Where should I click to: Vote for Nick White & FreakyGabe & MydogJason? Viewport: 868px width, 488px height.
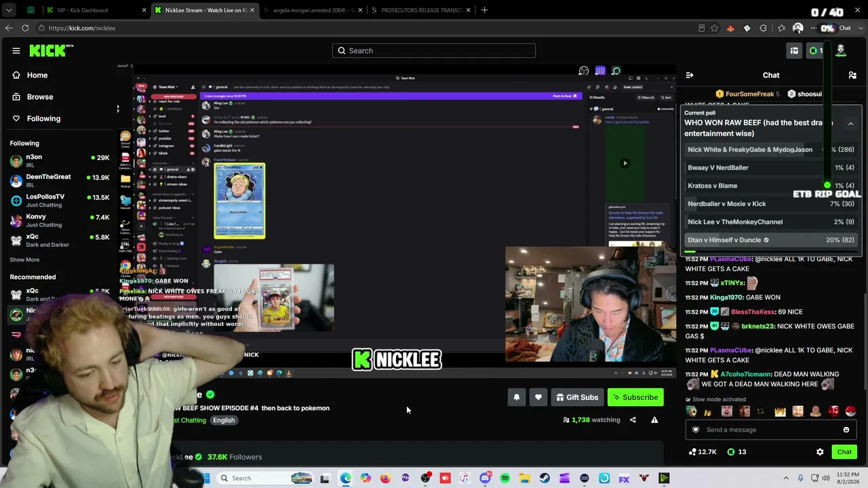coord(771,150)
